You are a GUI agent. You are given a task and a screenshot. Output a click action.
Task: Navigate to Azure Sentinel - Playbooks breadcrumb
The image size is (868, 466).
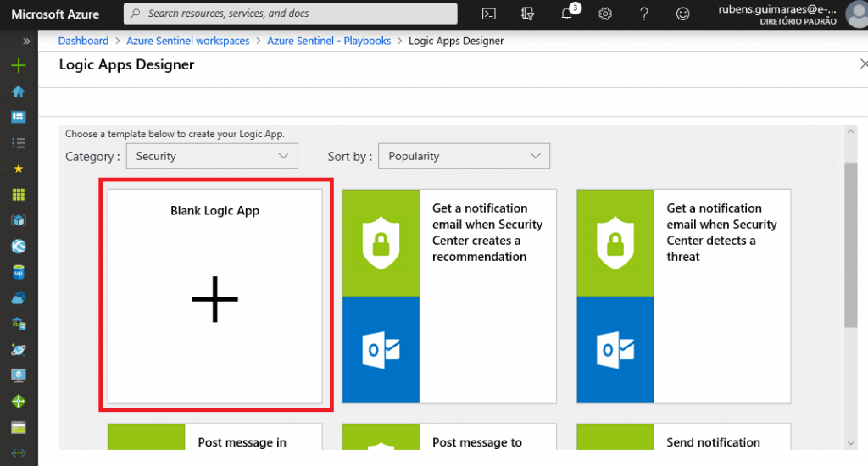(329, 41)
